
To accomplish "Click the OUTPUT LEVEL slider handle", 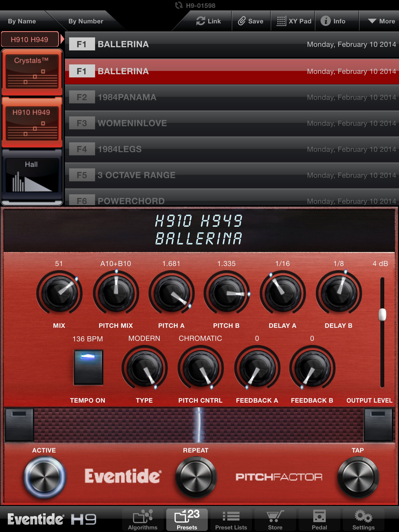I will tap(382, 315).
